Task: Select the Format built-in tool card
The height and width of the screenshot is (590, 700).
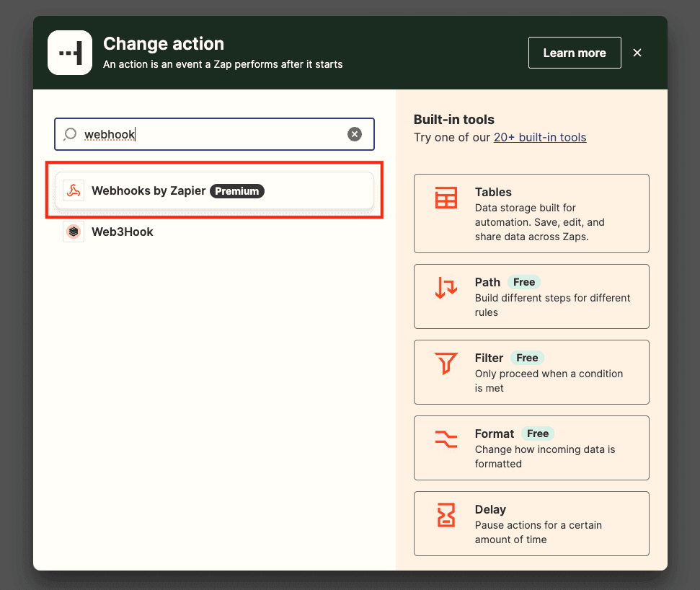Action: point(531,448)
